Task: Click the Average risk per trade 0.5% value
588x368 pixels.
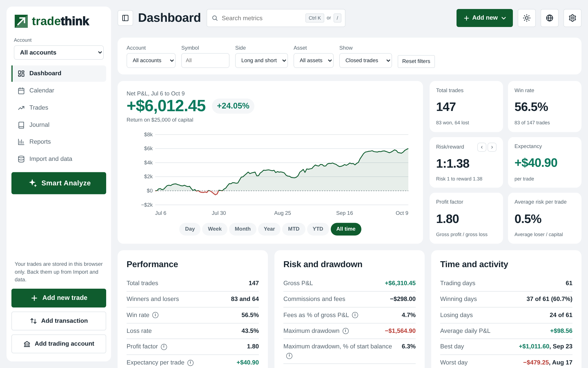Action: (x=528, y=219)
